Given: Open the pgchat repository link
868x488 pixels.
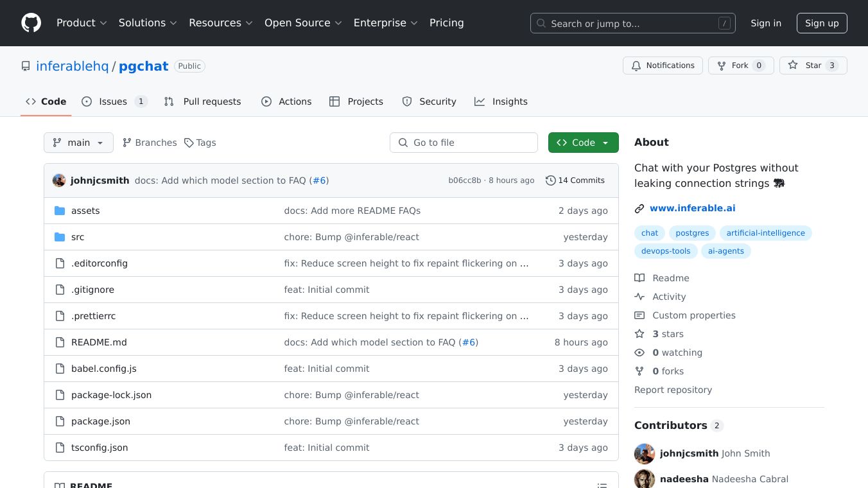Looking at the screenshot, I should pos(143,66).
